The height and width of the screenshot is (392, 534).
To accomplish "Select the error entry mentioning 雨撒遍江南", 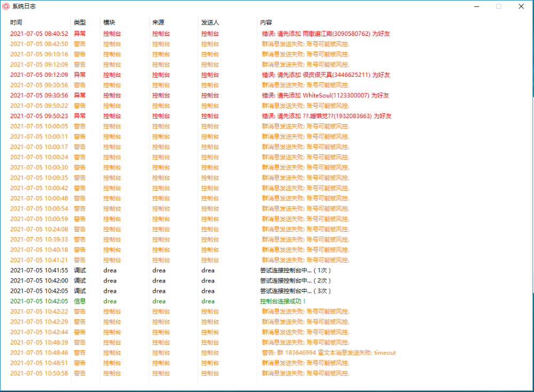I will 326,34.
